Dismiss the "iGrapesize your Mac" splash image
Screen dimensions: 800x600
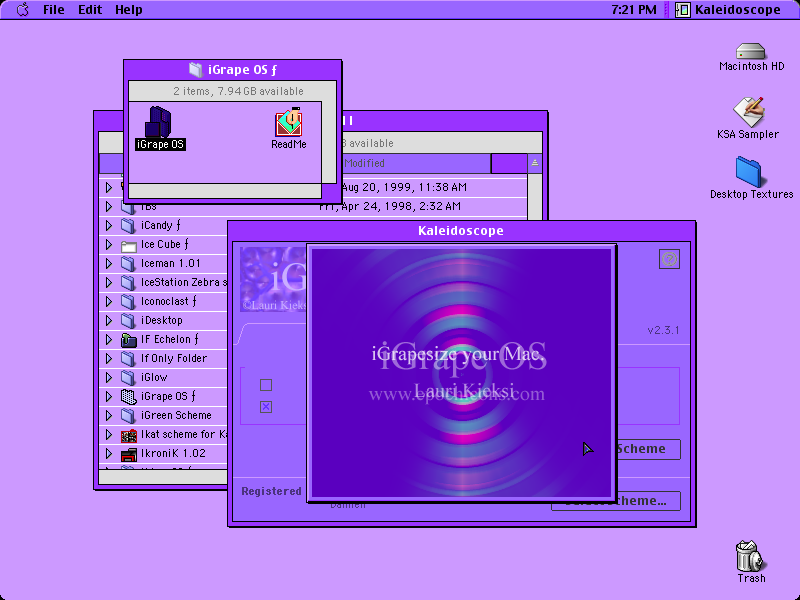click(x=462, y=373)
